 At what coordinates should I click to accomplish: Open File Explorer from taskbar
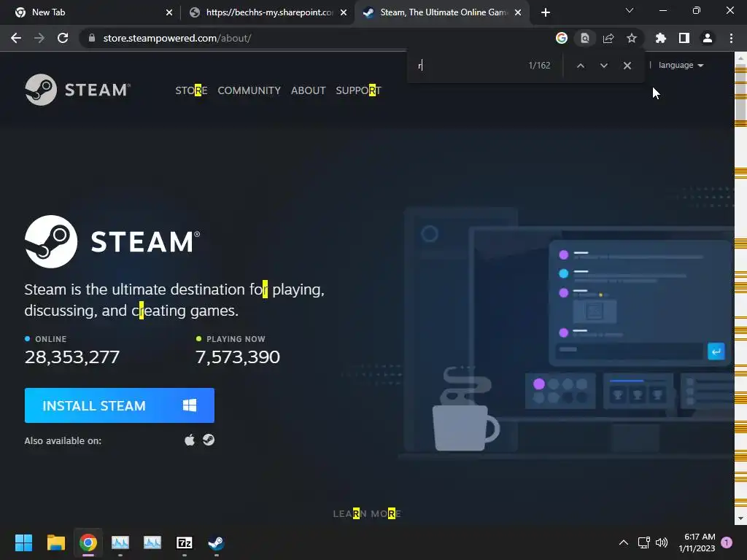coord(55,542)
